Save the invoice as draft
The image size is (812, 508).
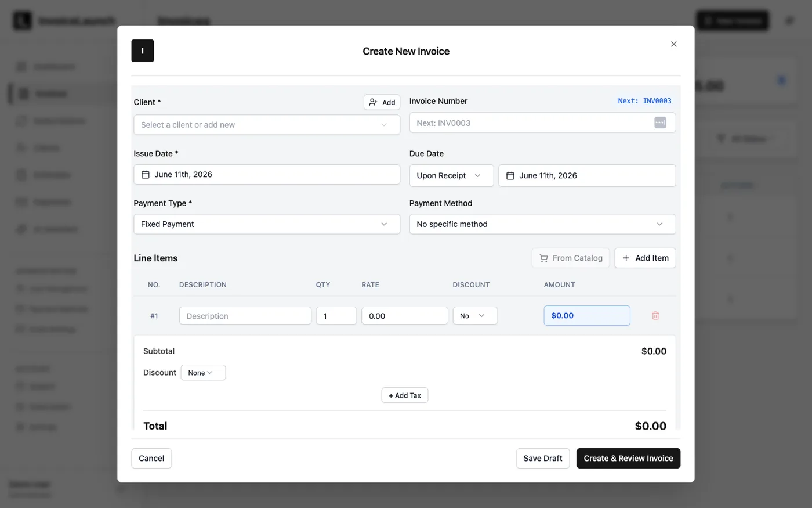[543, 458]
